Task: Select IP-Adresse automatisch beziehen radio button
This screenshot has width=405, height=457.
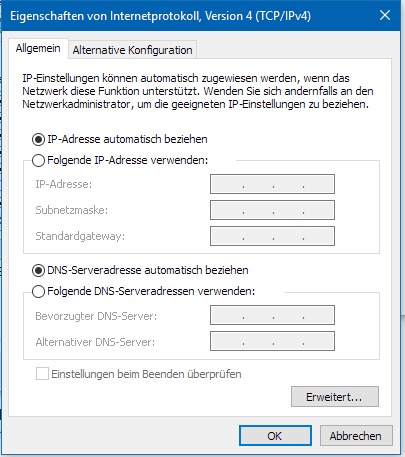Action: coord(38,139)
